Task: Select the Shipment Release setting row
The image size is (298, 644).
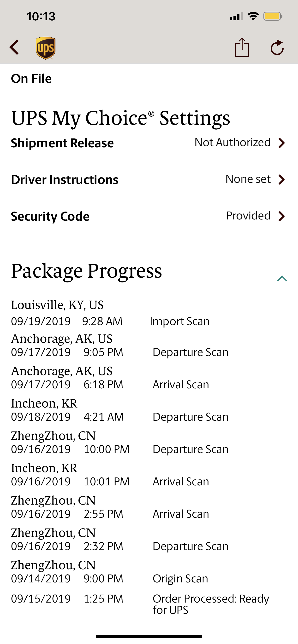Action: pos(149,143)
